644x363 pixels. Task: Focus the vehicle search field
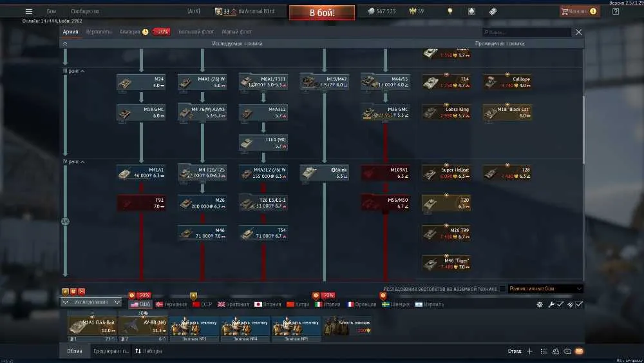[527, 32]
